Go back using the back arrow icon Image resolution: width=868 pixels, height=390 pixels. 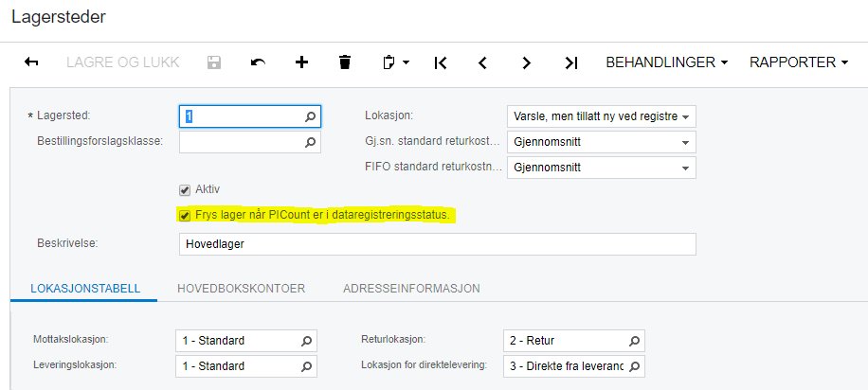tap(31, 62)
